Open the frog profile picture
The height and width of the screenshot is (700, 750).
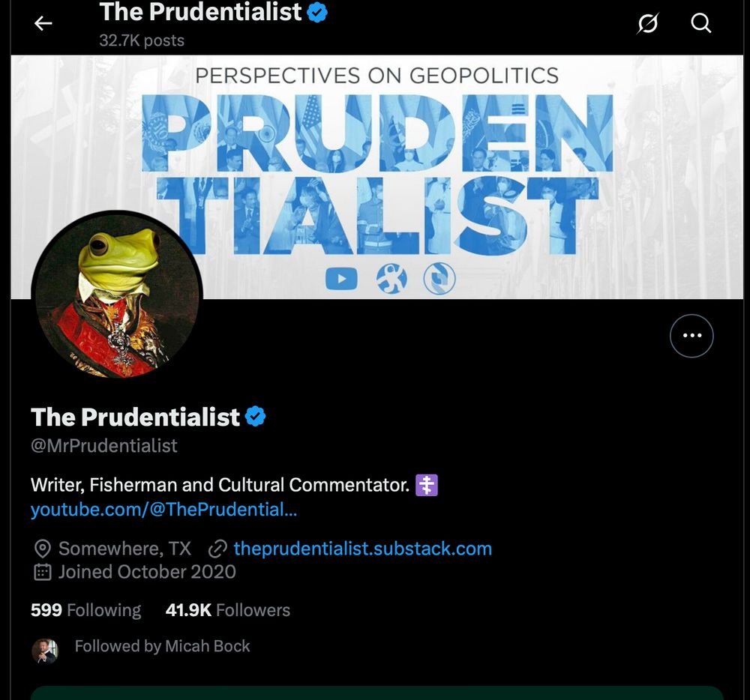[x=117, y=295]
